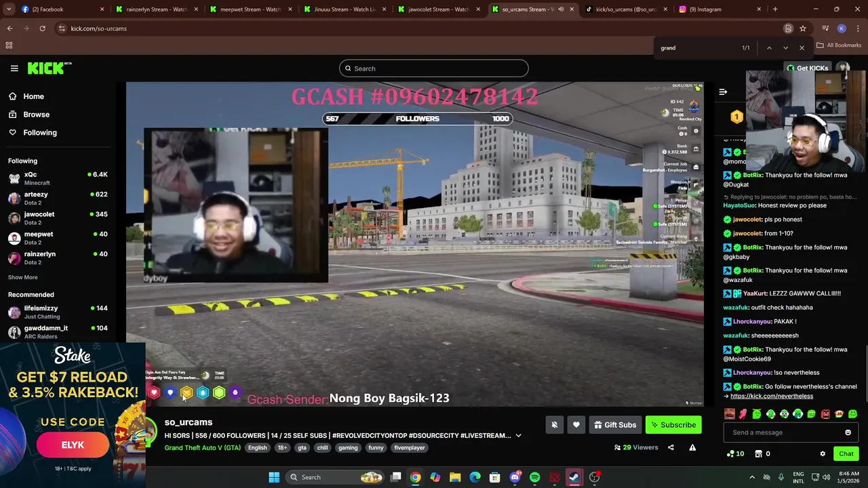Open chat settings gear icon

tap(823, 454)
